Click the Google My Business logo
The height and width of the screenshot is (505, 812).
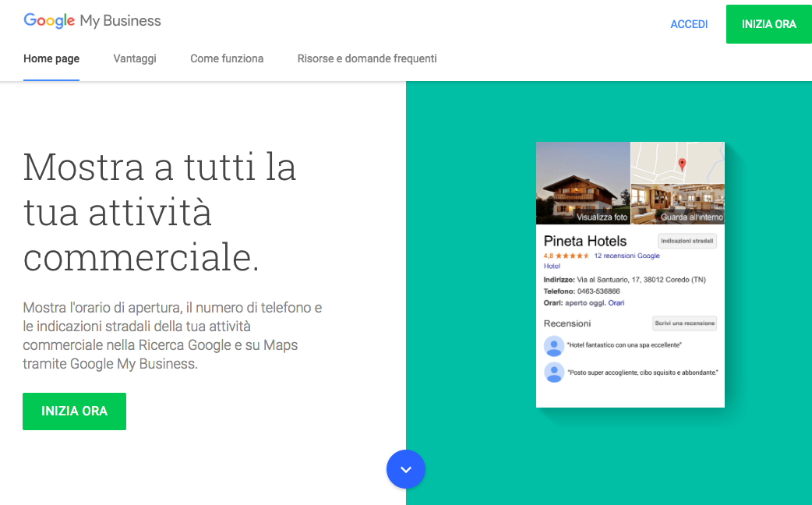(x=92, y=21)
